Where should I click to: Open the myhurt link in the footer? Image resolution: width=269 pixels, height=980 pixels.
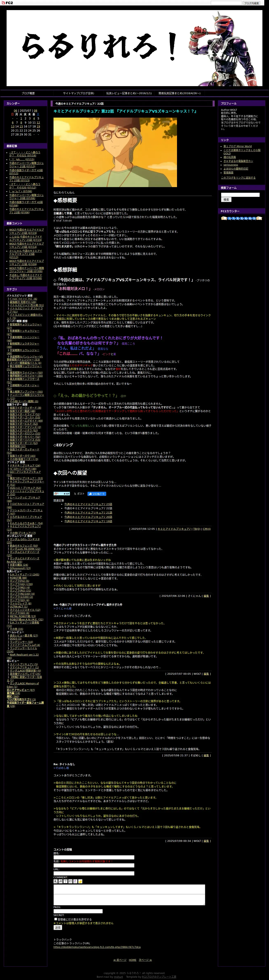118,977
